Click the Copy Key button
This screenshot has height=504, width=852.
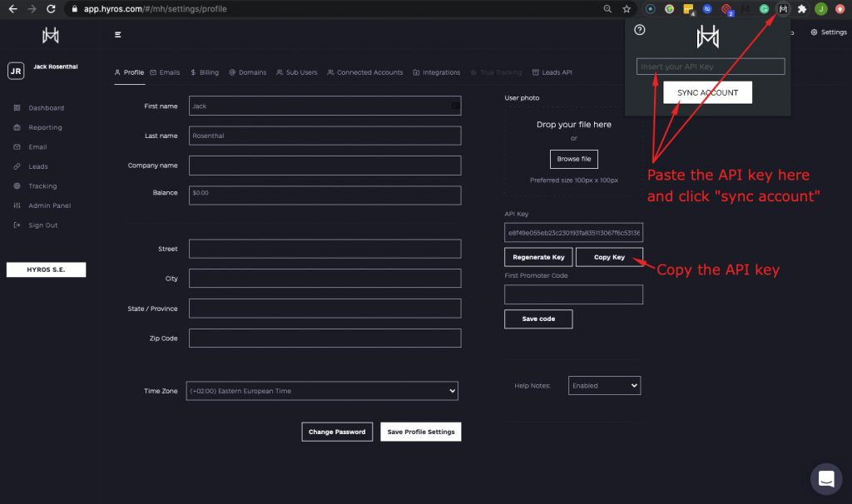[609, 257]
